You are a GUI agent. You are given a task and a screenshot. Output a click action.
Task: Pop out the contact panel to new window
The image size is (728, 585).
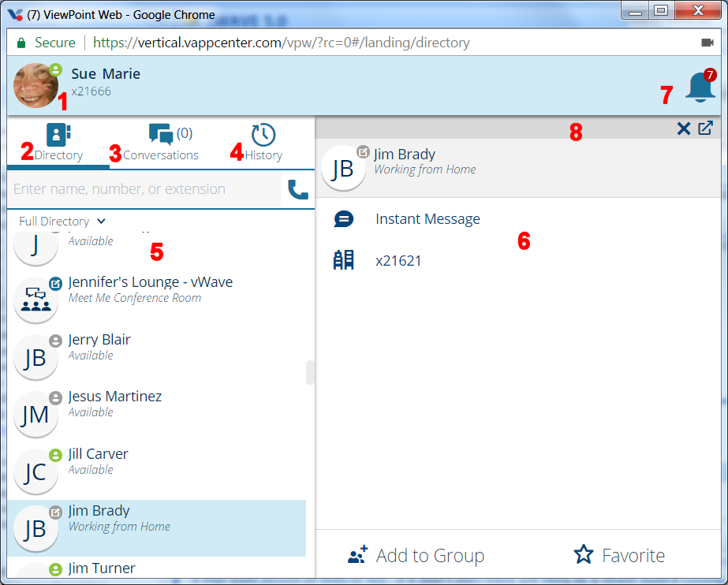705,128
